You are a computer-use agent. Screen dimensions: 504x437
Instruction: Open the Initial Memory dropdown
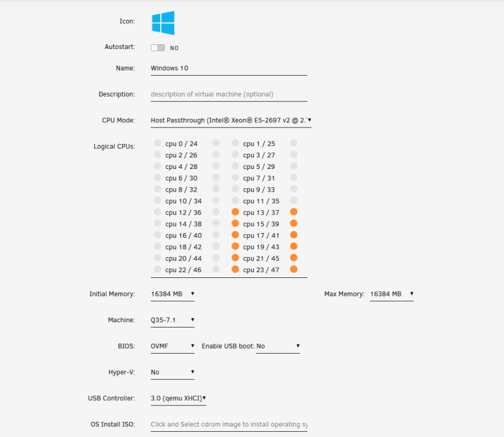click(x=172, y=294)
